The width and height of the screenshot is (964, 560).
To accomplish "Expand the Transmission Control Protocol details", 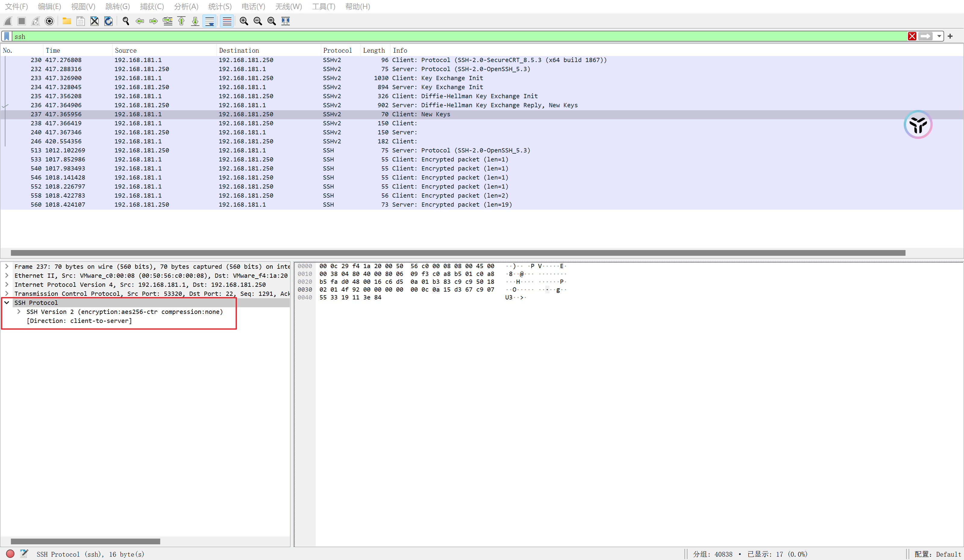I will click(x=7, y=294).
